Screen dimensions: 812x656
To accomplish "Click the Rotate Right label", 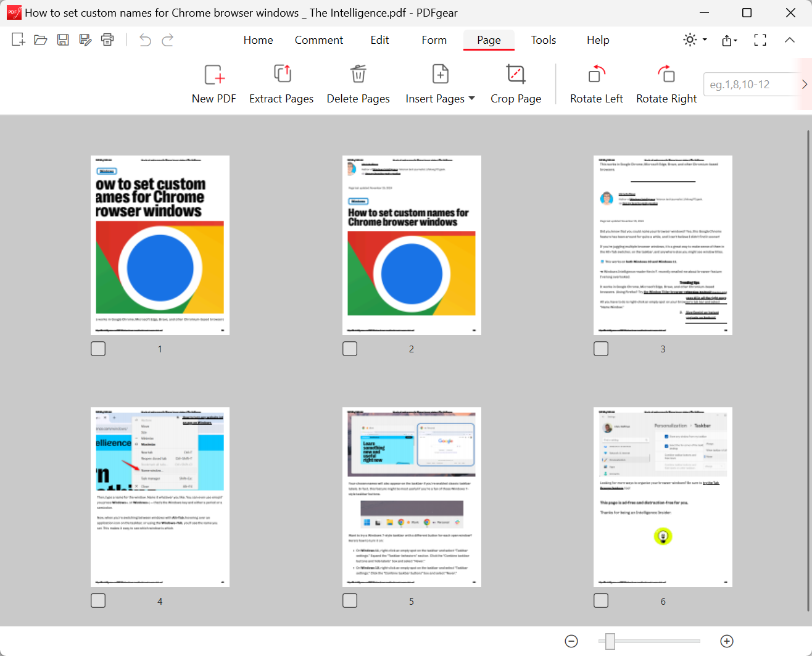I will [666, 99].
